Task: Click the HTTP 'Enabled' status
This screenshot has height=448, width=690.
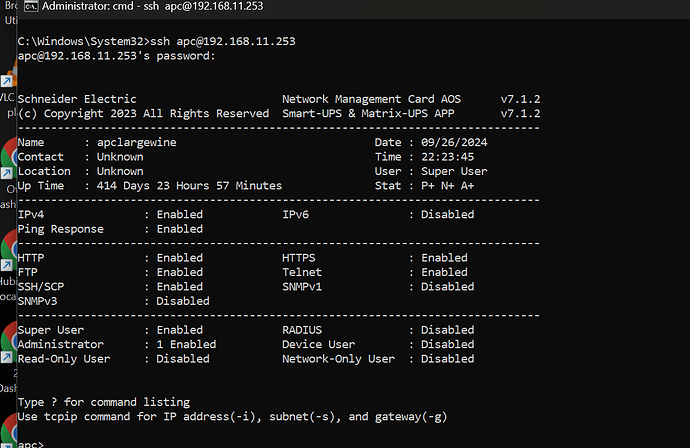Action: [180, 258]
